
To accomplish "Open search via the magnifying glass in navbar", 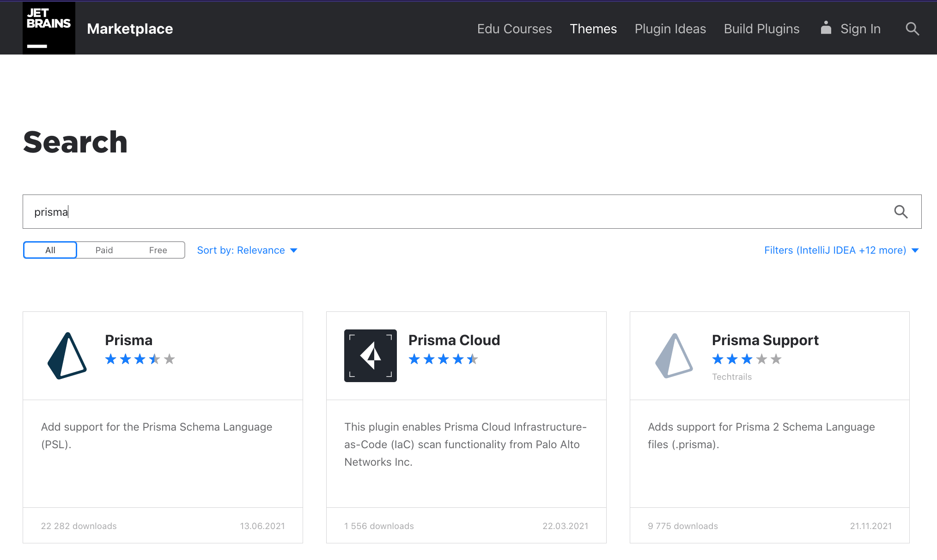I will click(912, 28).
